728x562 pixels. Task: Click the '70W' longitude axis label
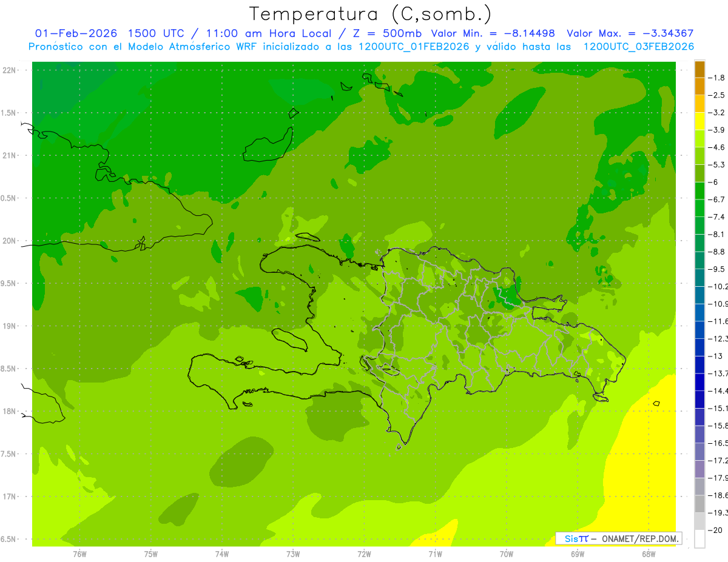tap(507, 553)
